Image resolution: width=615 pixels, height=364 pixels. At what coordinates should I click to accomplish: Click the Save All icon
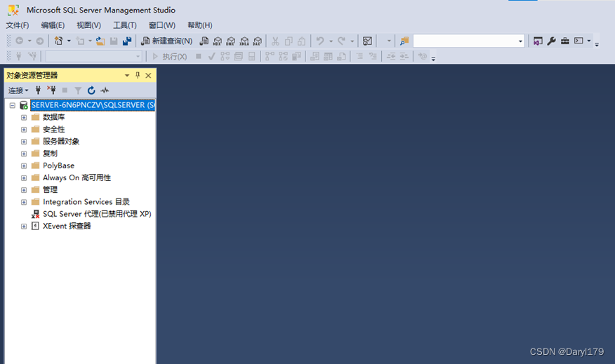tap(127, 41)
